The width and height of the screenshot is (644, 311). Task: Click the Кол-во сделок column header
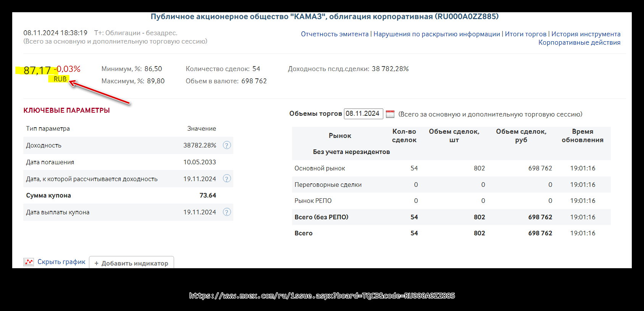[x=404, y=136]
